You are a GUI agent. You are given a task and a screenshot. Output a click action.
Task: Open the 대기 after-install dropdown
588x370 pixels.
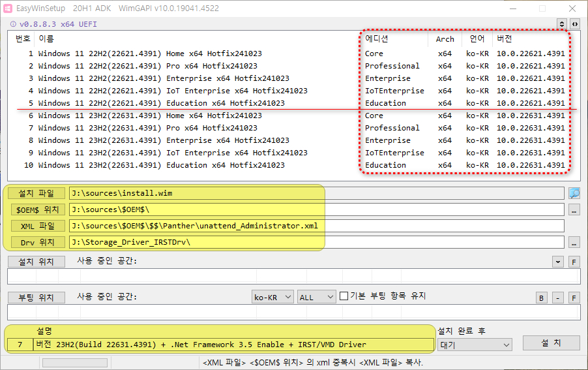pyautogui.click(x=475, y=345)
